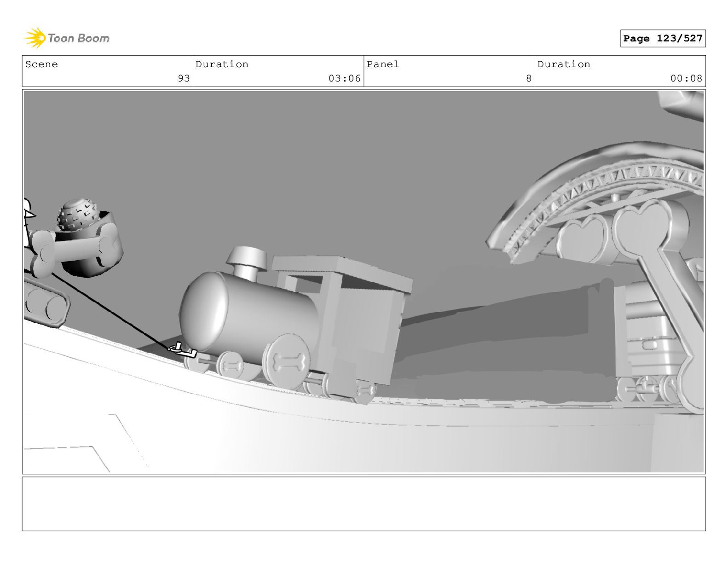The image size is (728, 564).
Task: Click the scene Duration label
Action: click(x=222, y=64)
